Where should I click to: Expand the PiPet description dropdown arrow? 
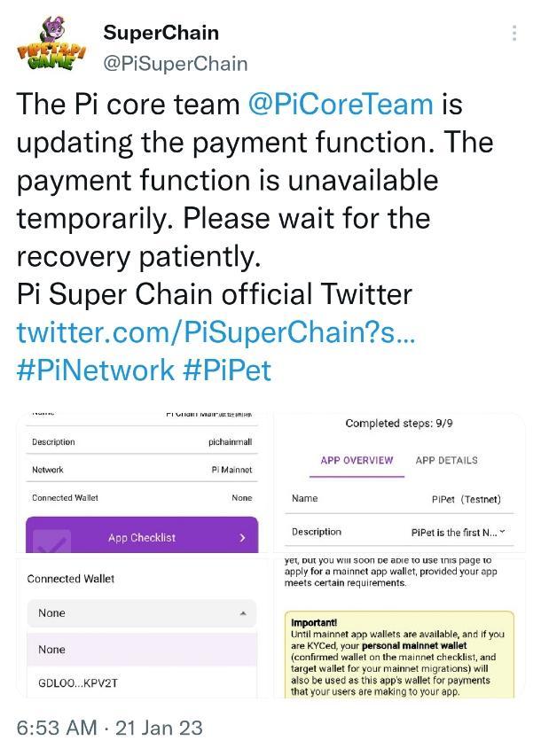pos(503,532)
